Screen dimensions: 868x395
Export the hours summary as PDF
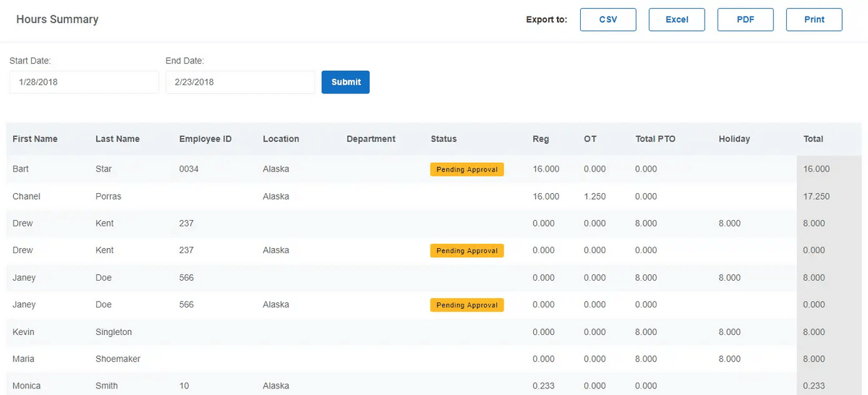coord(746,20)
